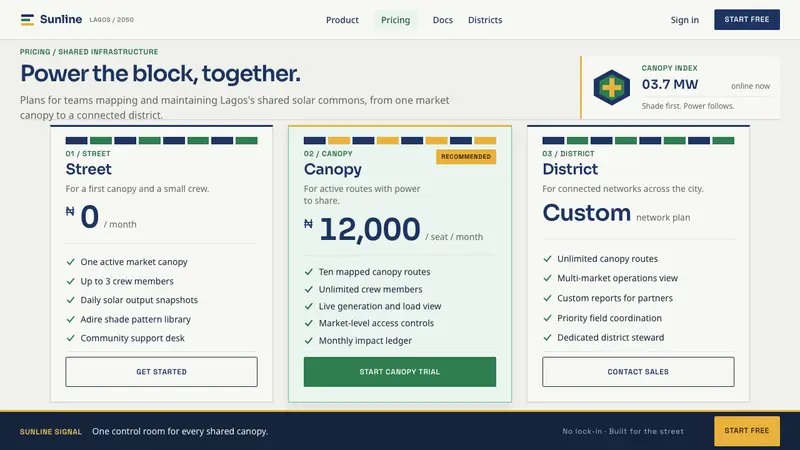Click checkmark next to One active market canopy

click(70, 262)
